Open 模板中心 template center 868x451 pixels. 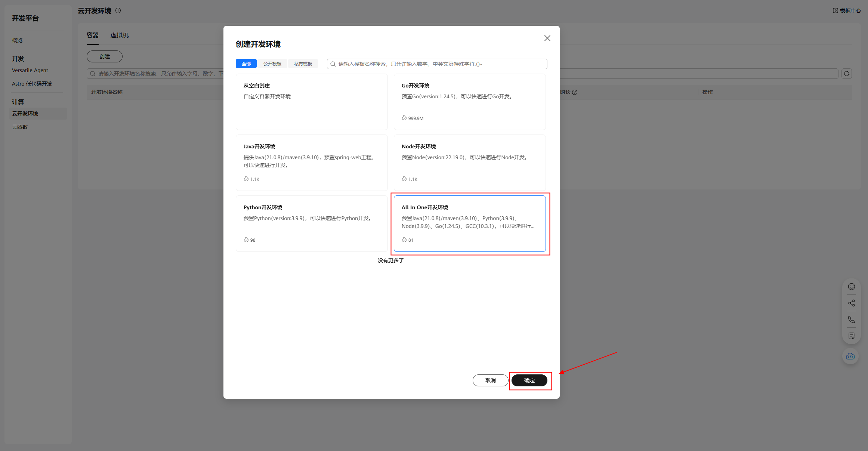tap(847, 10)
